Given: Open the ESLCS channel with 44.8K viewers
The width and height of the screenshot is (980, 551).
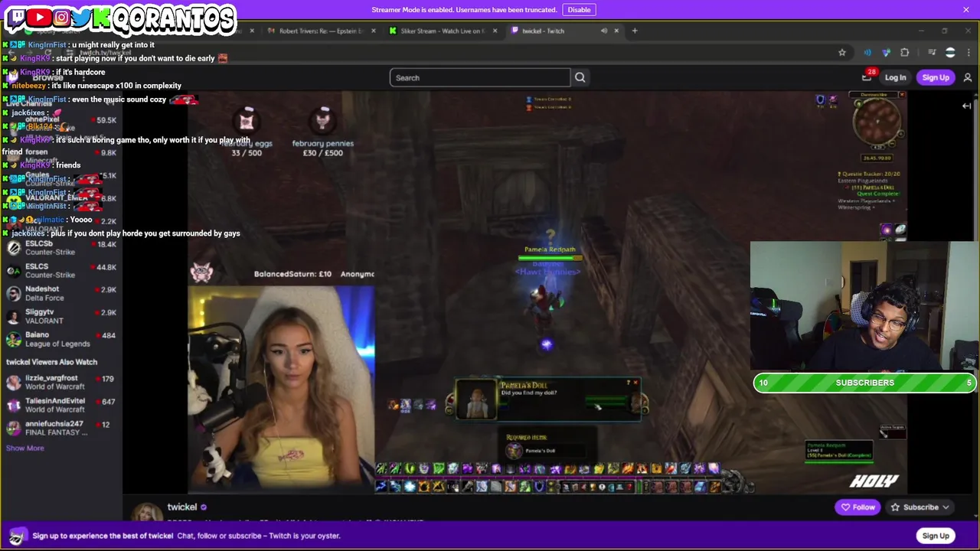Looking at the screenshot, I should click(x=61, y=271).
